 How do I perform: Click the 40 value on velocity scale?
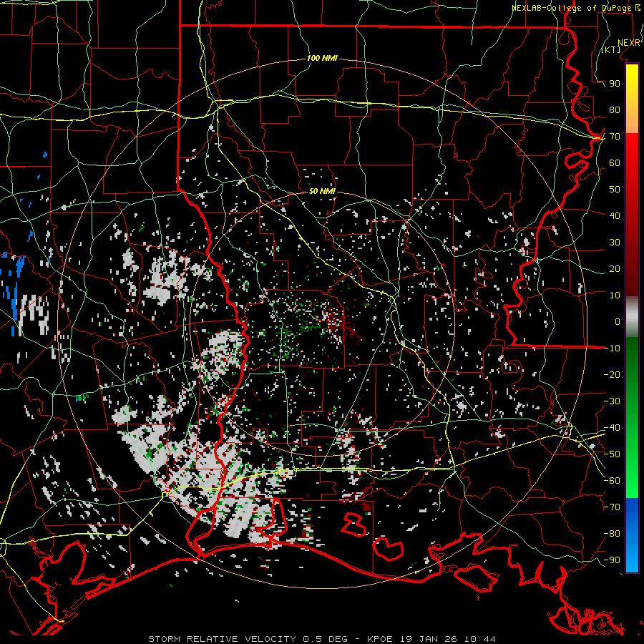coord(615,215)
